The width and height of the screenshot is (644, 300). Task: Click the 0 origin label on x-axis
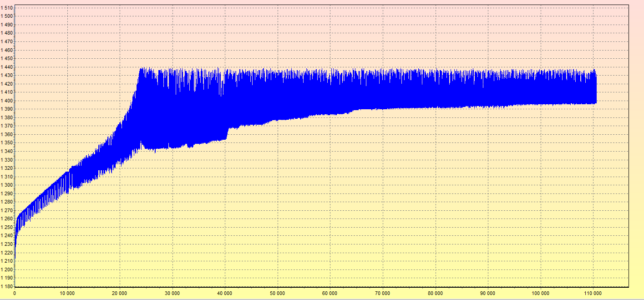click(15, 293)
